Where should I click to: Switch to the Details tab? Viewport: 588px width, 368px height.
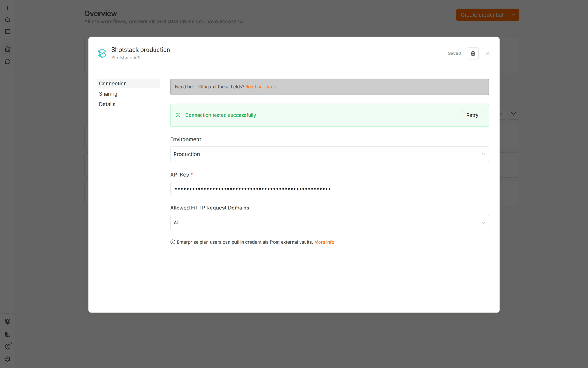(129, 104)
